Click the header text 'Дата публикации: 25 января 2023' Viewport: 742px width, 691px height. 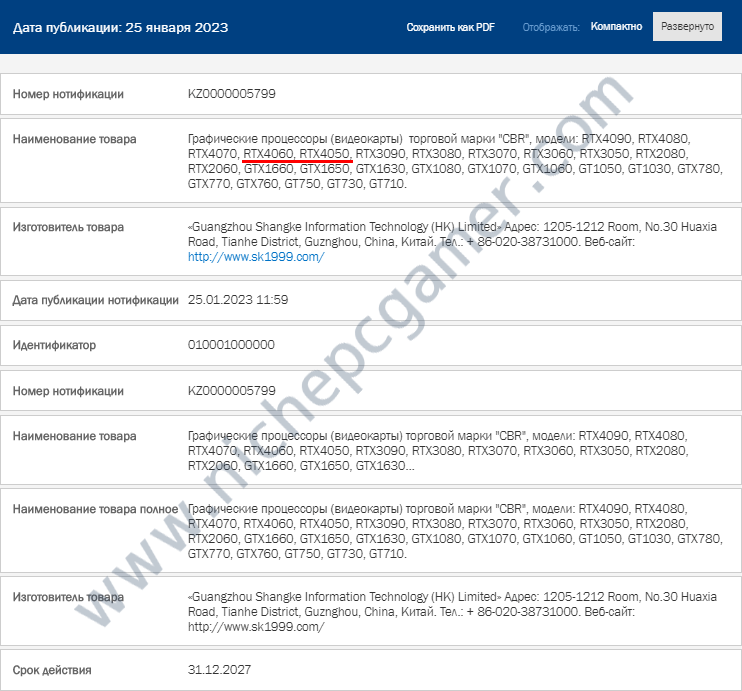pyautogui.click(x=120, y=27)
